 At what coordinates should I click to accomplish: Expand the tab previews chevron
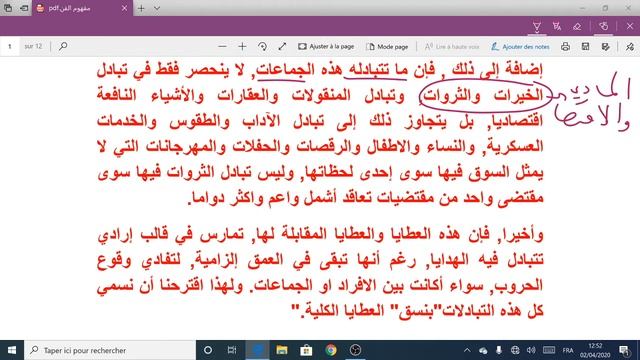click(x=157, y=8)
